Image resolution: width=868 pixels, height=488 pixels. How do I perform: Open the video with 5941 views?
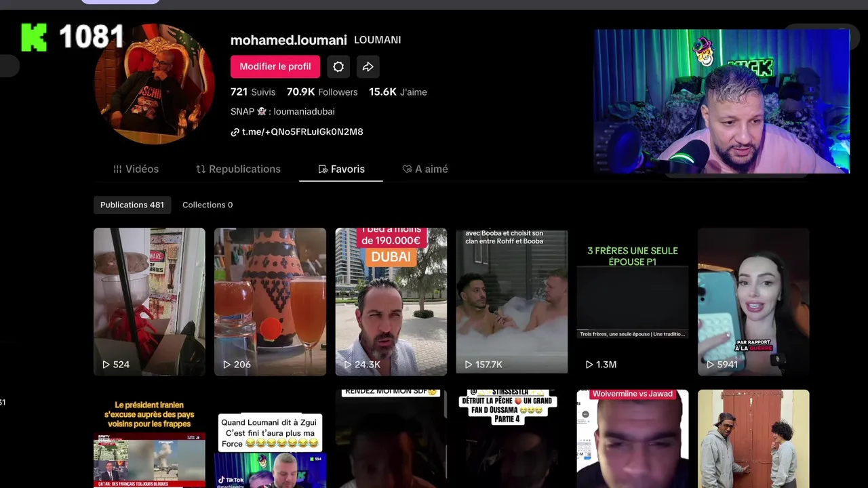pyautogui.click(x=753, y=302)
